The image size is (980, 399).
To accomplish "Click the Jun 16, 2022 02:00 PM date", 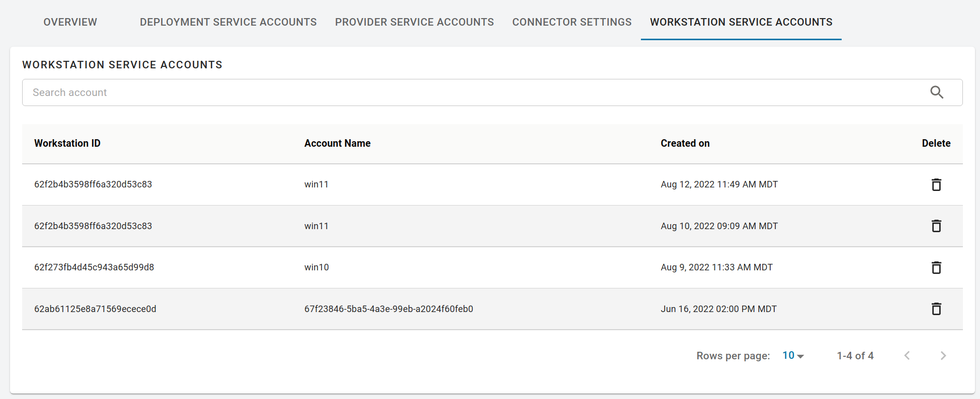I will click(719, 309).
